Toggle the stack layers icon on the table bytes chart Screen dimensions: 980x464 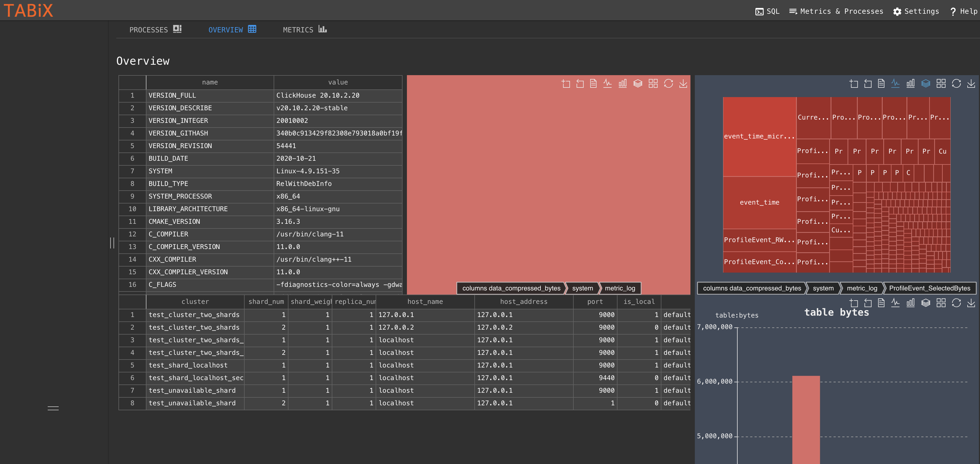(926, 303)
